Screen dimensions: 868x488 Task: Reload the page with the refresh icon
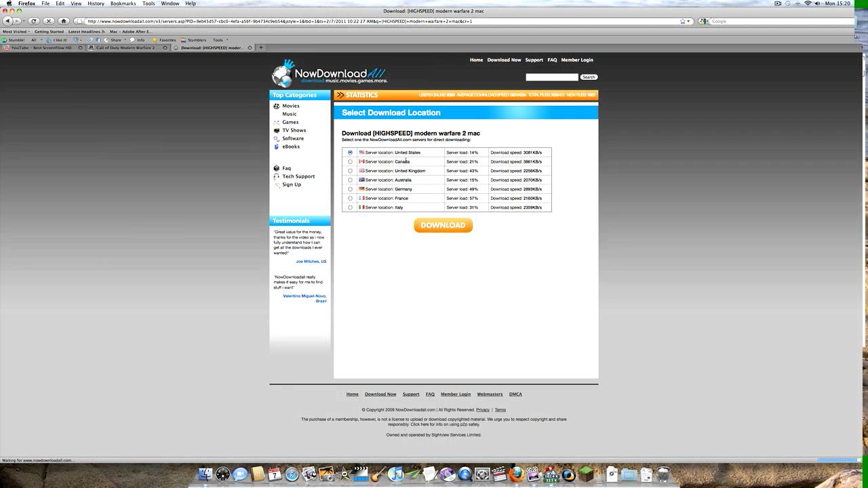click(34, 21)
